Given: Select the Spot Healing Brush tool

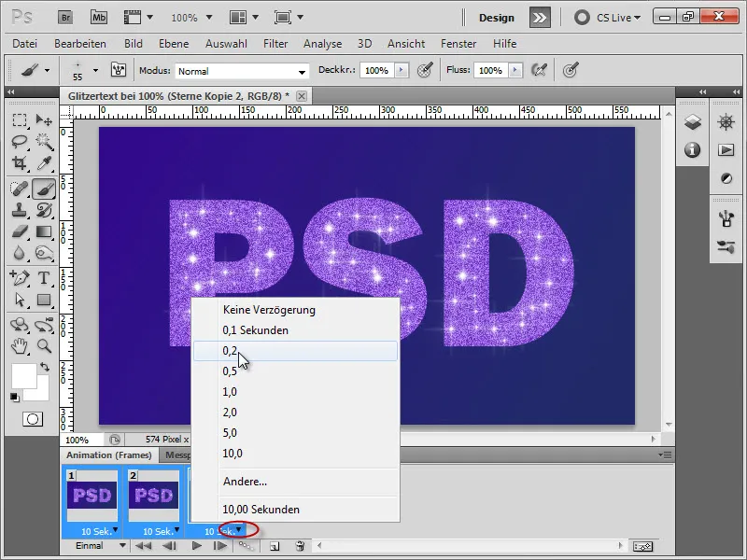Looking at the screenshot, I should [x=20, y=189].
